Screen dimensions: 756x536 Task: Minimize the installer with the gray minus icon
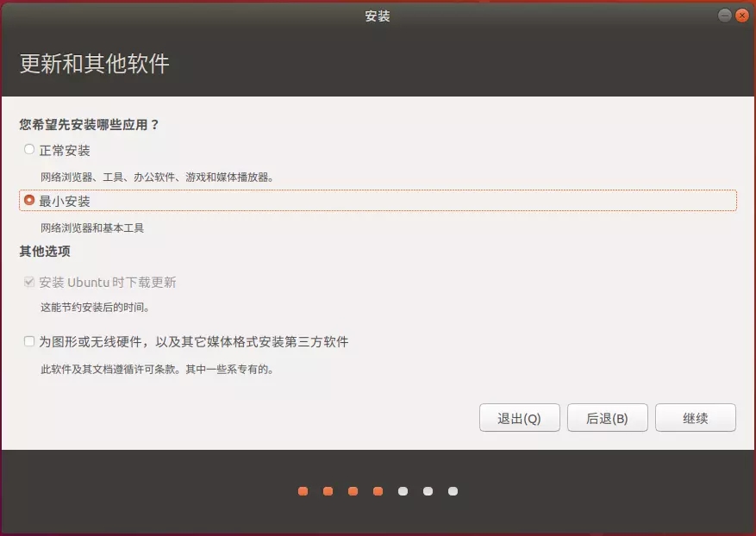click(x=725, y=16)
